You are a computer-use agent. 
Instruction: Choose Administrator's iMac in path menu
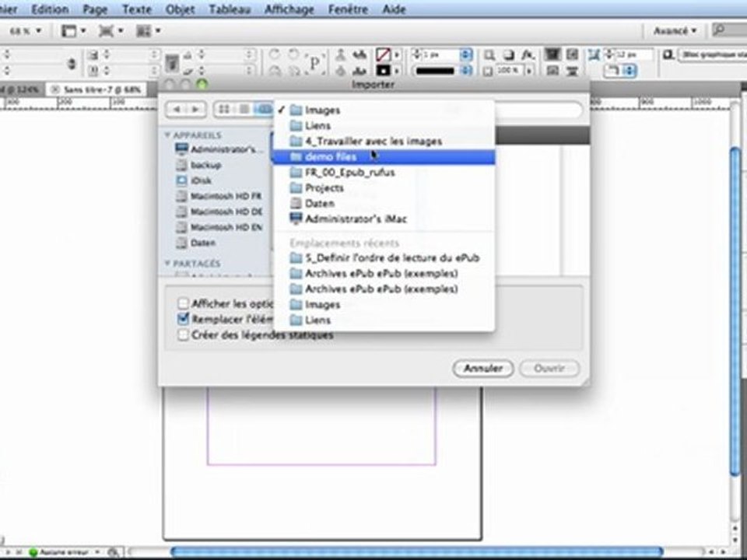tap(384, 219)
